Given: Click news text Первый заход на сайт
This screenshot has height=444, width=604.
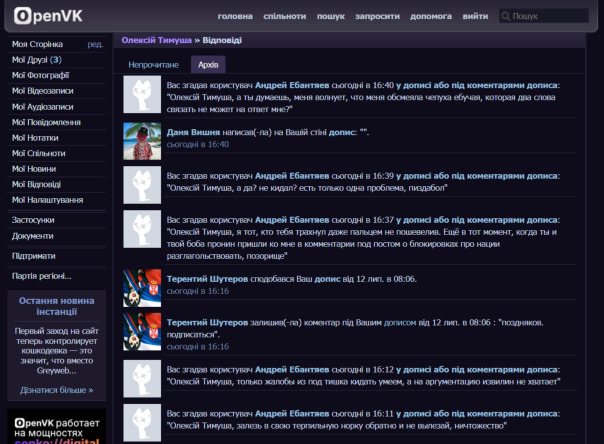Looking at the screenshot, I should pyautogui.click(x=57, y=351).
